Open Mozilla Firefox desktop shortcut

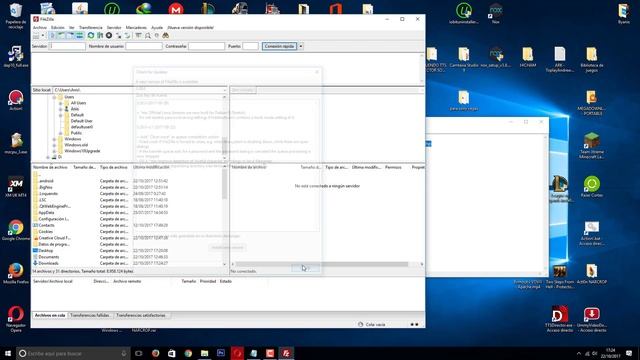[x=16, y=273]
